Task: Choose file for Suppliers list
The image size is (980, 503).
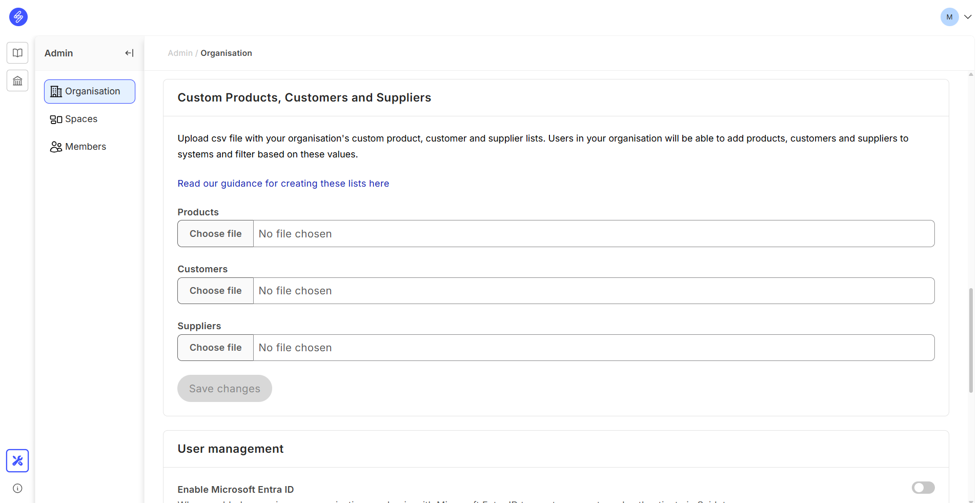Action: click(215, 348)
